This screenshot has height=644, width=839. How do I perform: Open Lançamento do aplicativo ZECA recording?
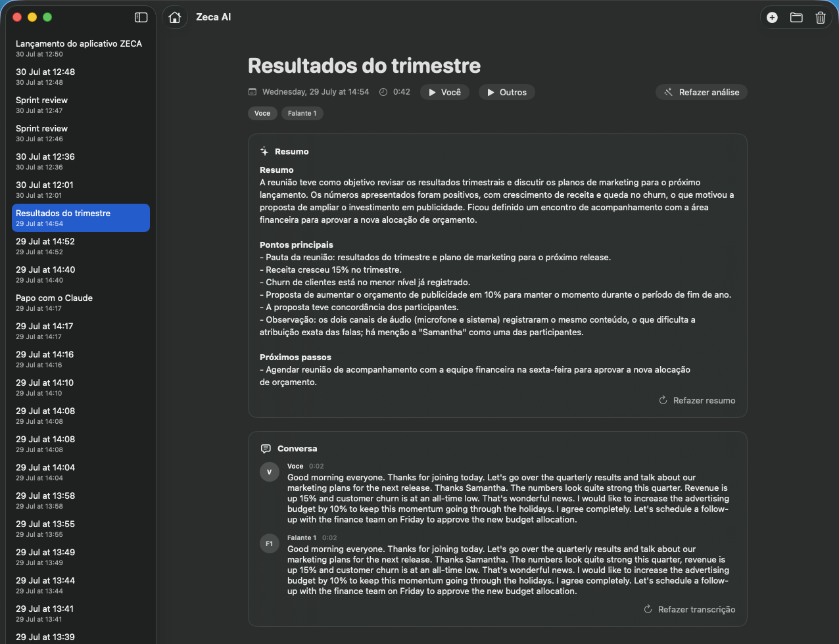pos(81,48)
